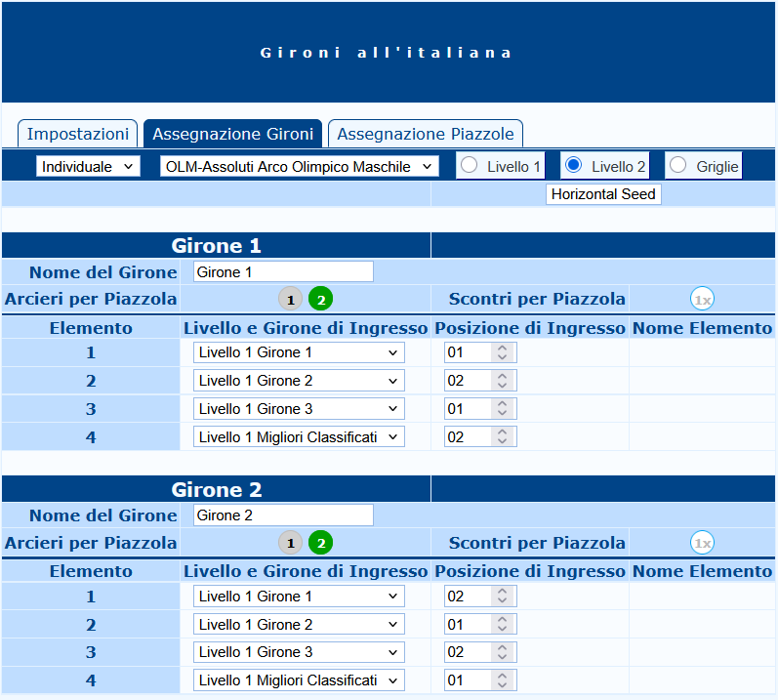This screenshot has height=700, width=778.
Task: Open Girone 1 element 1 level dropdown
Action: pos(299,352)
